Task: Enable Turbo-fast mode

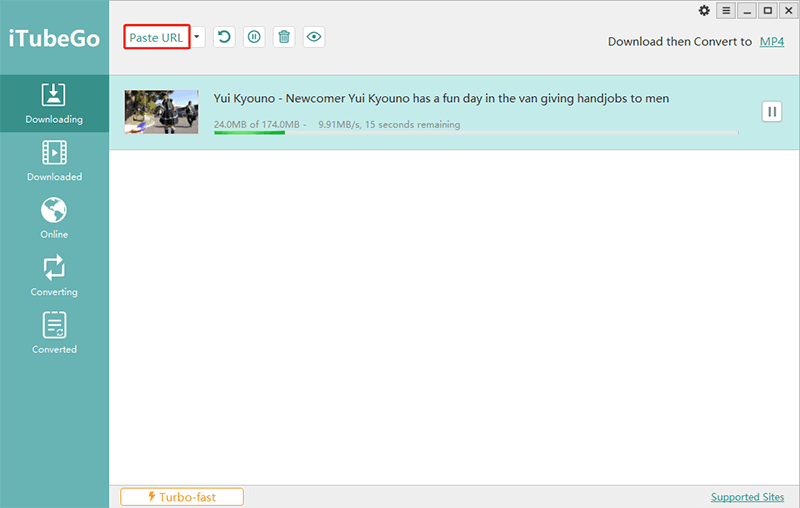Action: pyautogui.click(x=182, y=497)
